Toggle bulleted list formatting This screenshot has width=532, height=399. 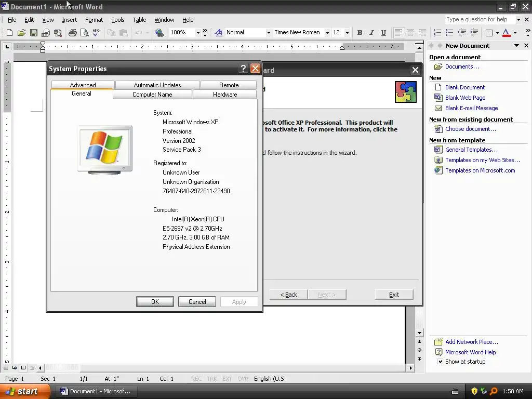tap(449, 33)
